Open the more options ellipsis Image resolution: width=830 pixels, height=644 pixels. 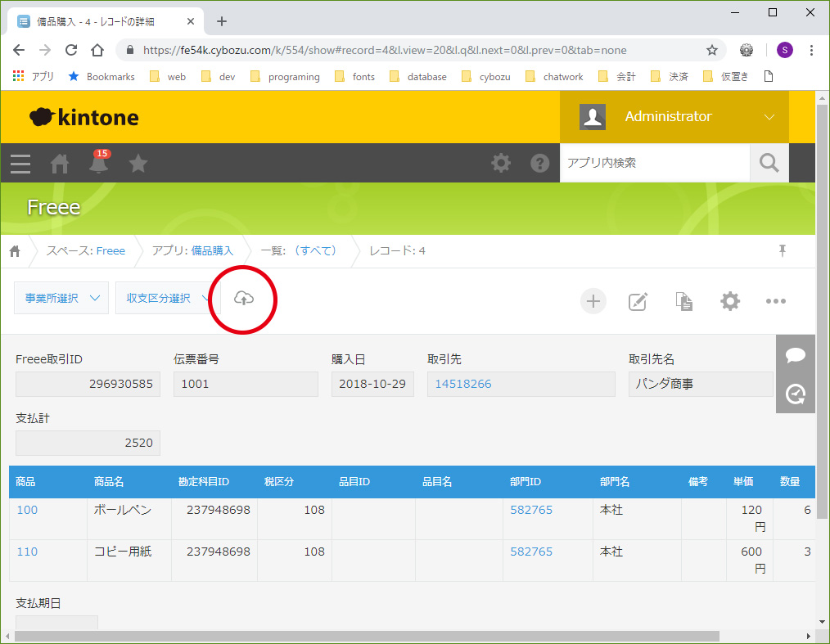[x=775, y=301]
